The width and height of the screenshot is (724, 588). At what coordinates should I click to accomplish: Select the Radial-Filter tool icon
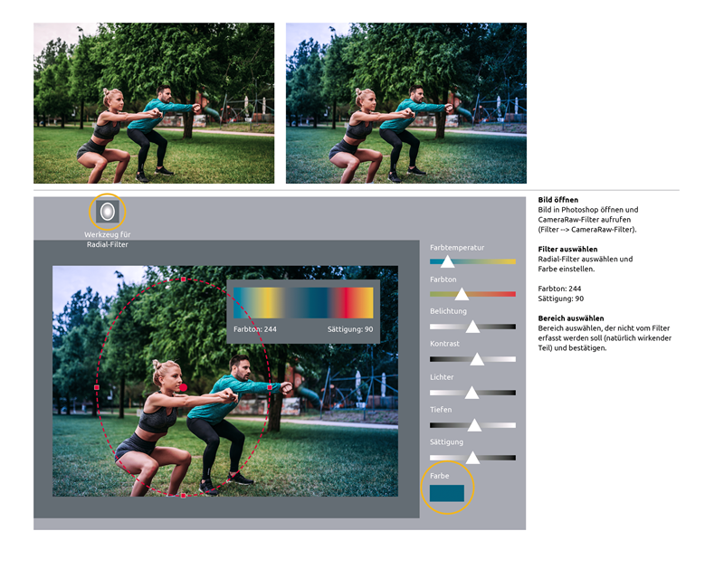click(107, 212)
